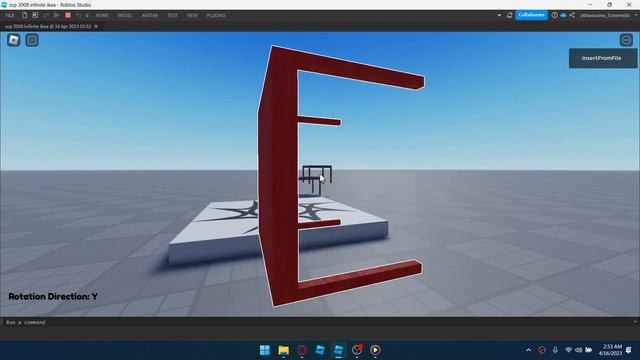Open the account username dropdown

tap(608, 16)
